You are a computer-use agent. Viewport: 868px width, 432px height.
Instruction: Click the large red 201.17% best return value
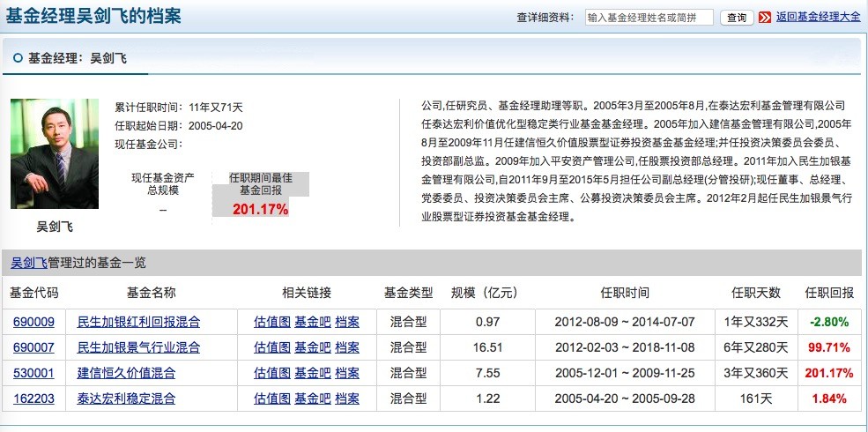click(x=260, y=209)
